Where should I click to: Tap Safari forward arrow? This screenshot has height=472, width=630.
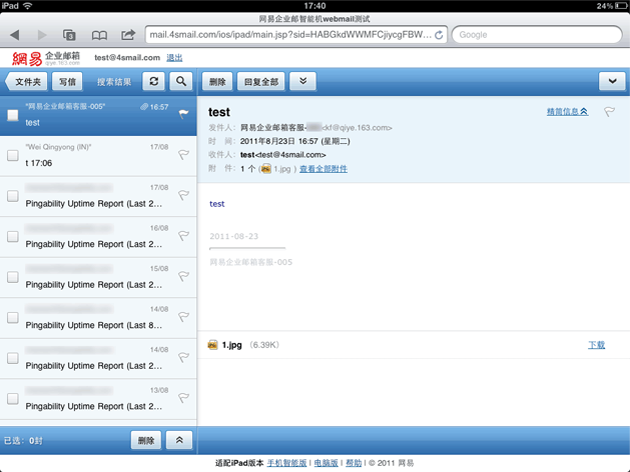(42, 35)
